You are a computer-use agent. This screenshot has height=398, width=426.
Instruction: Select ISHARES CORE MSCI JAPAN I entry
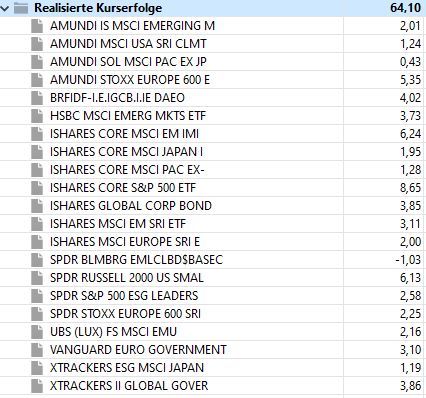pos(126,152)
